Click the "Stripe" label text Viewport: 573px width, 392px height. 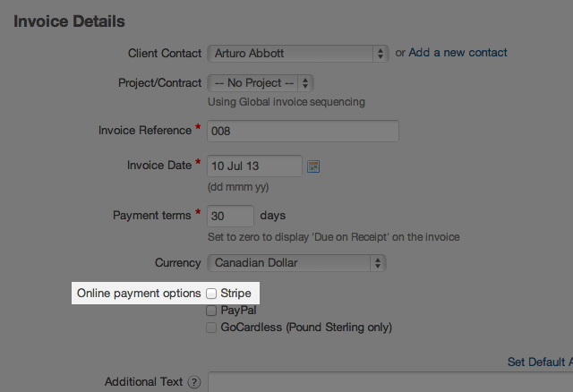(x=235, y=293)
